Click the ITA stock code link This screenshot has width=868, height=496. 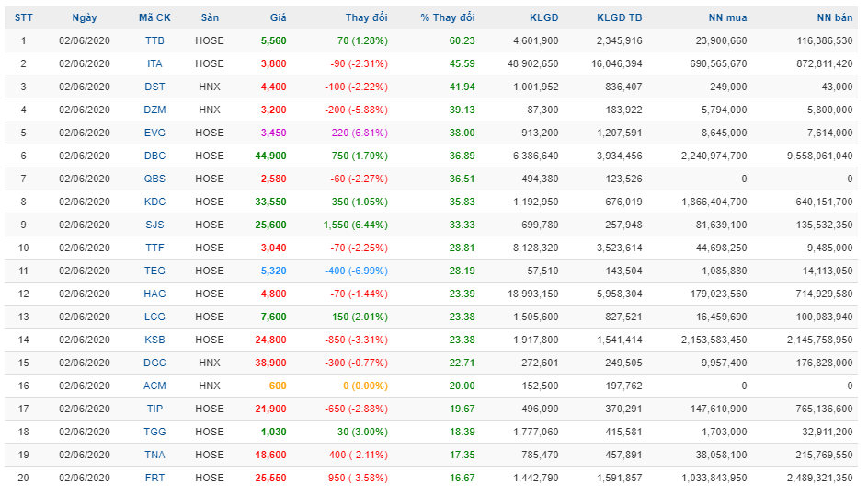(154, 64)
